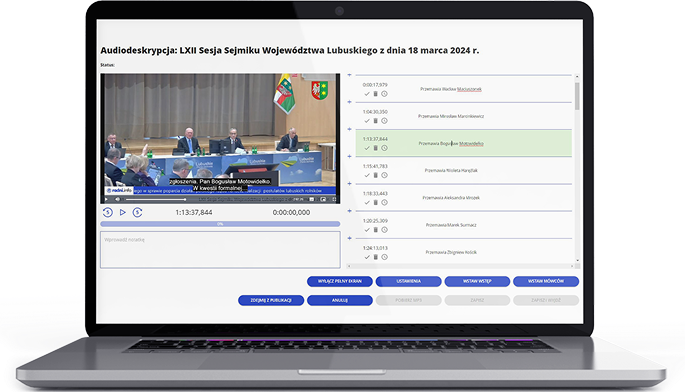Confirm the 0:00:17,979 entry with its checkmark
The image size is (685, 392).
[367, 94]
